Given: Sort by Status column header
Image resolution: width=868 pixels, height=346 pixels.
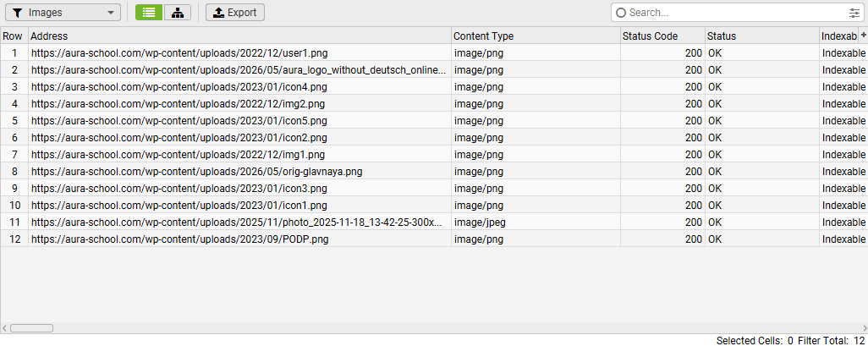Looking at the screenshot, I should (762, 36).
